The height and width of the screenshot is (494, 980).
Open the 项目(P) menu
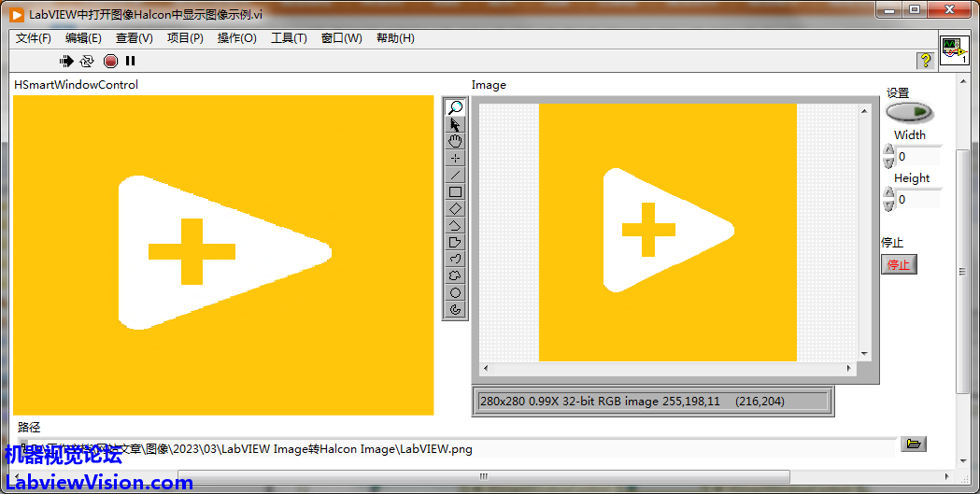coord(185,38)
